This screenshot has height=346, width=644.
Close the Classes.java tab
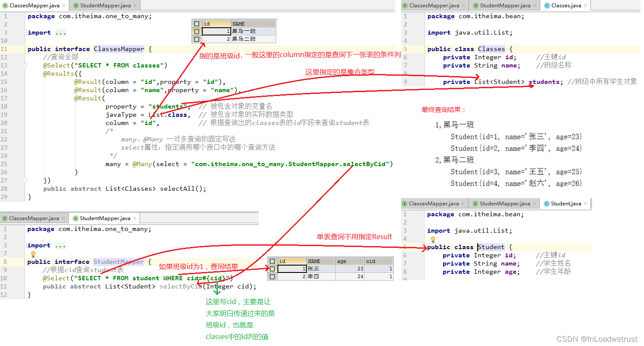(586, 6)
